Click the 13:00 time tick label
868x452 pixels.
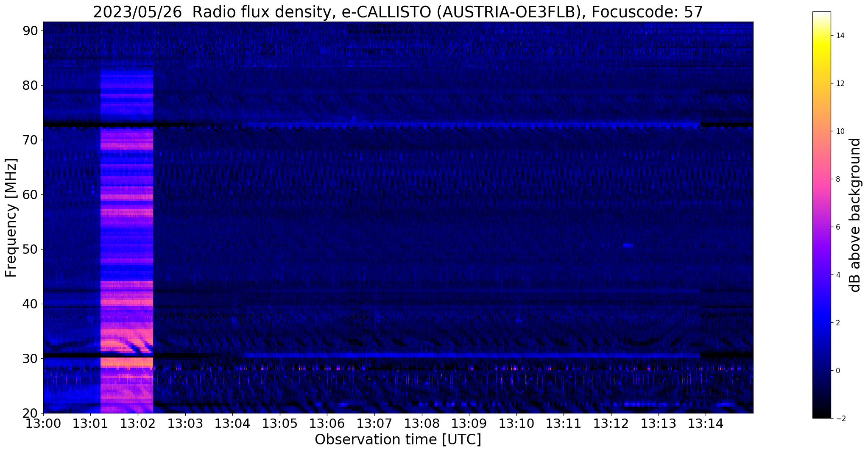coord(43,424)
